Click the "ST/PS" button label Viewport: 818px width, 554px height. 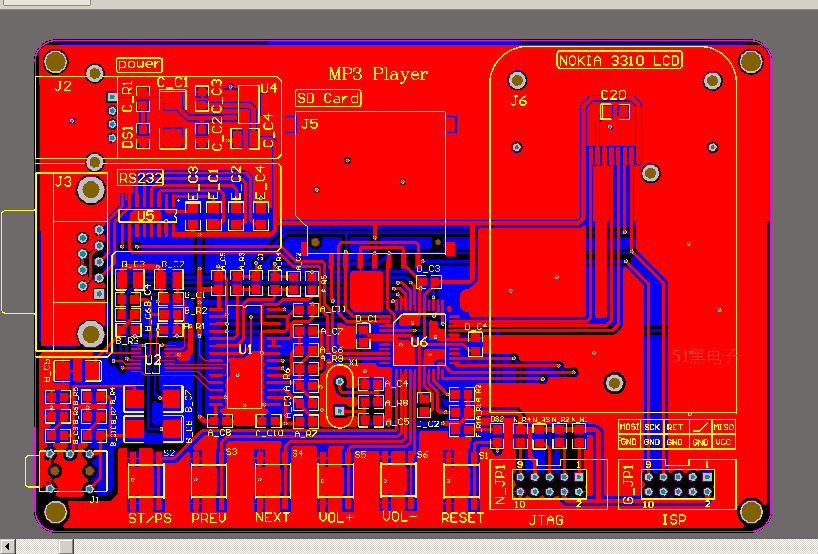[150, 519]
